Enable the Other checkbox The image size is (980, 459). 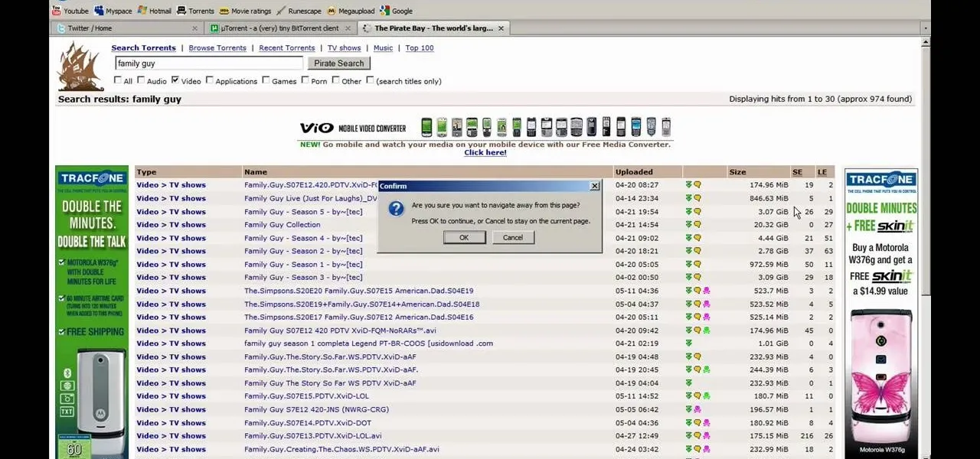click(x=336, y=80)
